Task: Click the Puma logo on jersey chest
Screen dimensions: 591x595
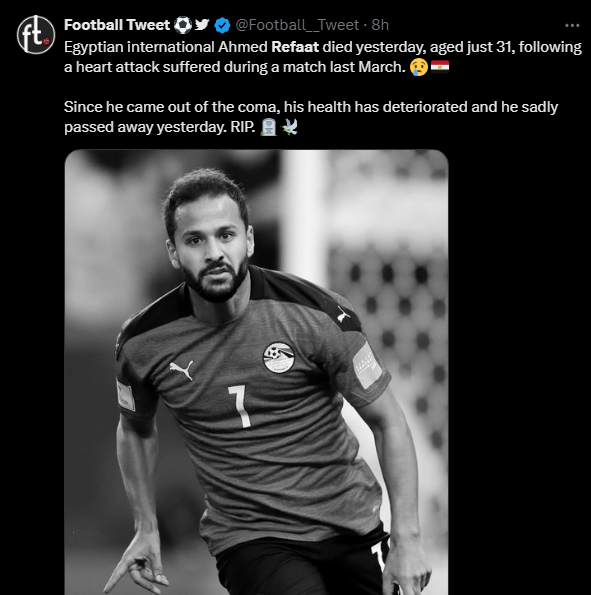Action: (181, 370)
